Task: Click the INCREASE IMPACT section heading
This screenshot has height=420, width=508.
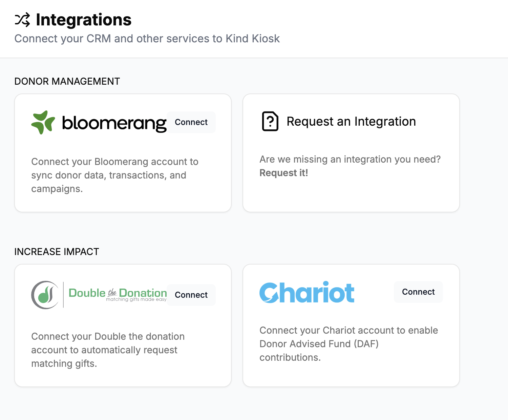Action: pyautogui.click(x=56, y=252)
